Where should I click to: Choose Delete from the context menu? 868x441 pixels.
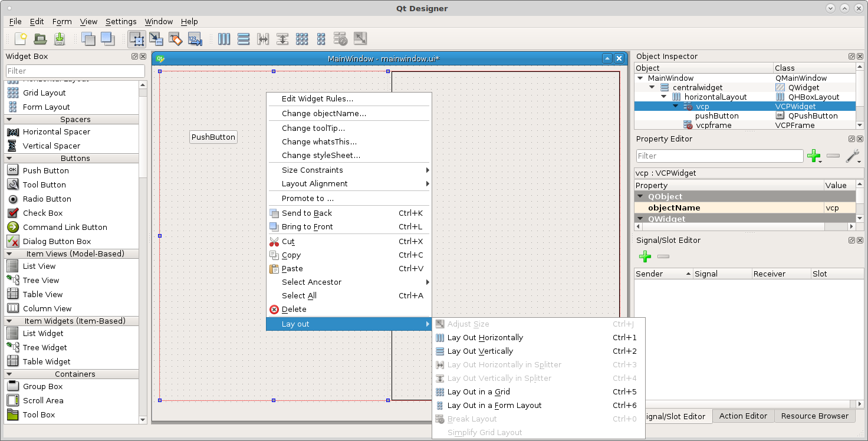click(349, 309)
